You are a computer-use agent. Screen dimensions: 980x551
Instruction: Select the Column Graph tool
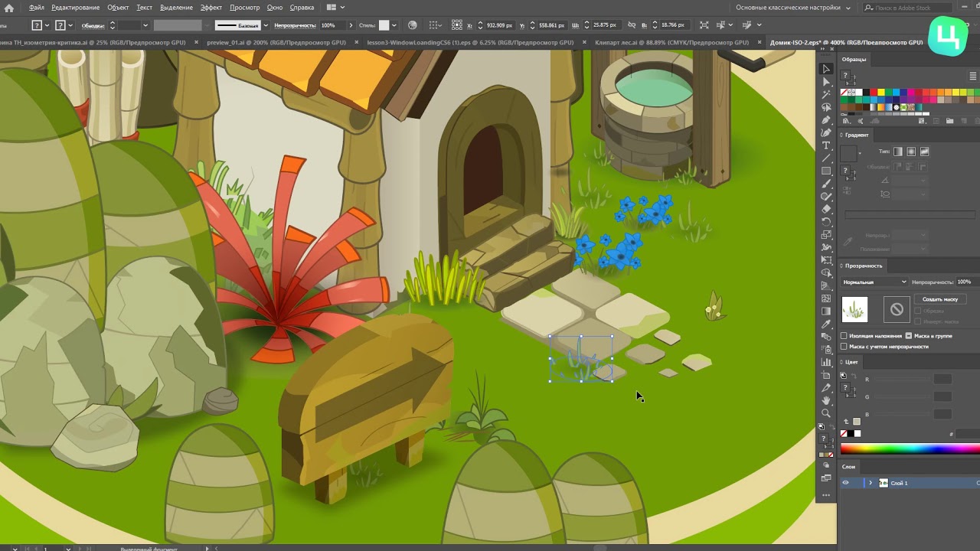[826, 362]
